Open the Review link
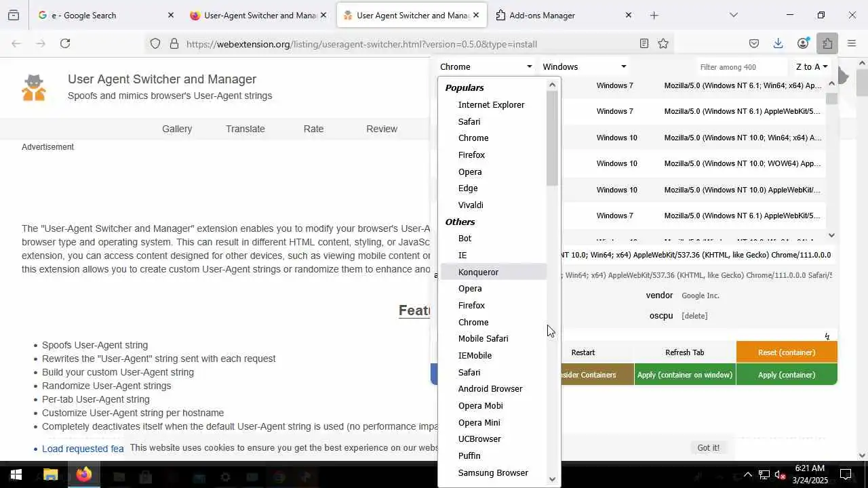This screenshot has height=488, width=868. click(382, 129)
